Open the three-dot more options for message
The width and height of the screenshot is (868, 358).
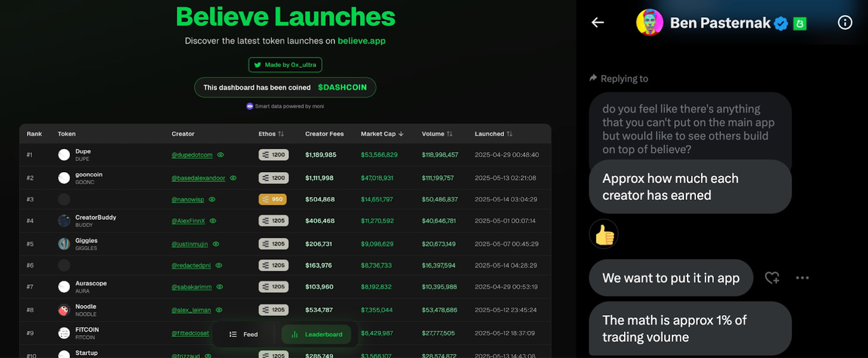[x=802, y=277]
